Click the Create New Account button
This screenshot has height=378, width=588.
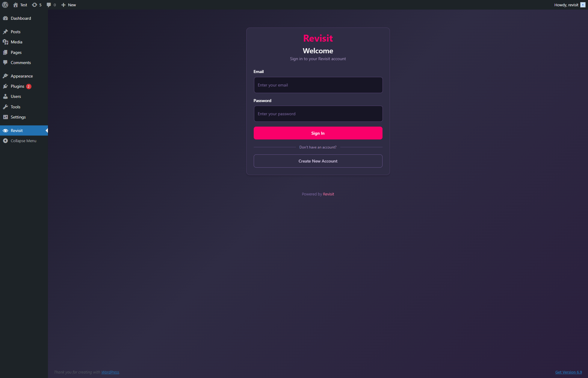318,161
